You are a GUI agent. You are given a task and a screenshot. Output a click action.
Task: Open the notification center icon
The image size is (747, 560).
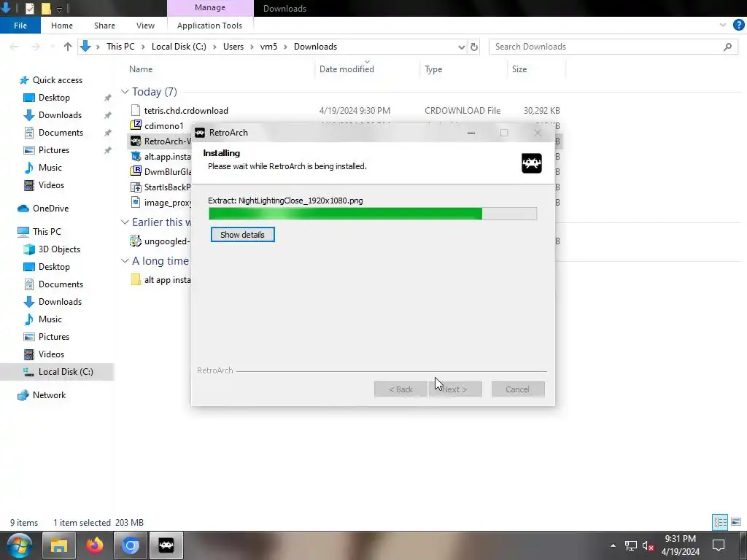click(x=719, y=545)
